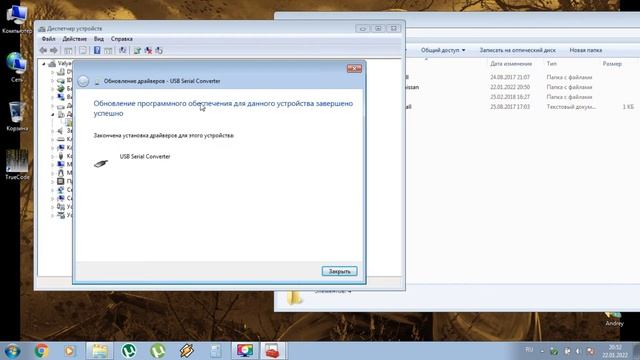Open the Вид menu
This screenshot has width=640, height=360.
99,39
